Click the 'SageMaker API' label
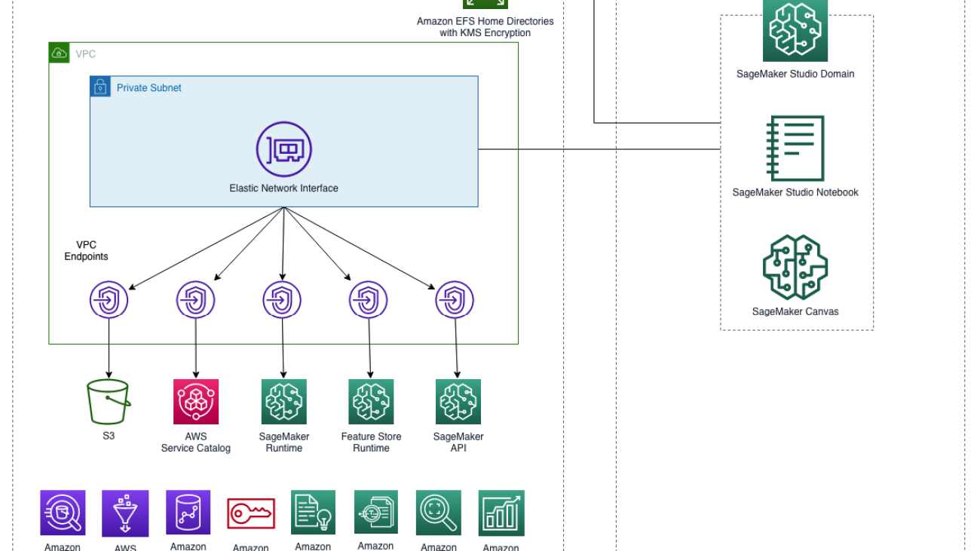Viewport: 980px width, 551px height. 458,442
